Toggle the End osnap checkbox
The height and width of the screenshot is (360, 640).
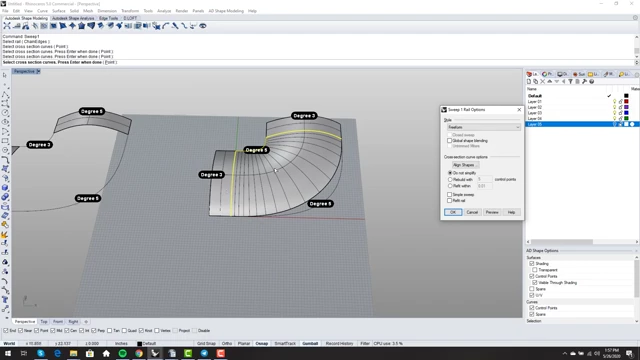point(6,331)
